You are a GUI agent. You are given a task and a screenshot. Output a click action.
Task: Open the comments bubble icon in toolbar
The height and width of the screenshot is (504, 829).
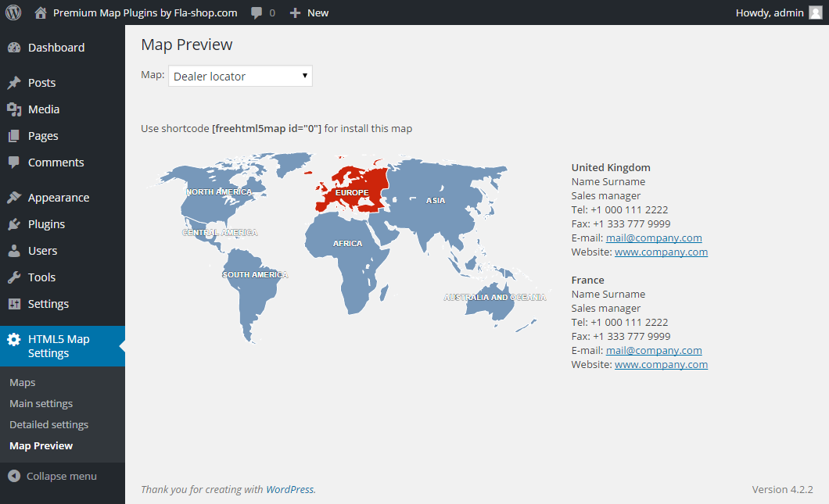coord(257,13)
